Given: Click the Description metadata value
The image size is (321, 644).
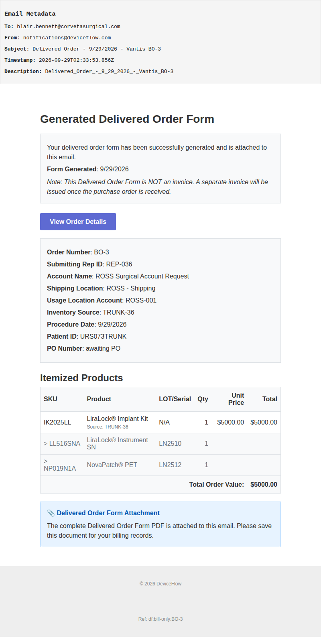Looking at the screenshot, I should click(109, 71).
